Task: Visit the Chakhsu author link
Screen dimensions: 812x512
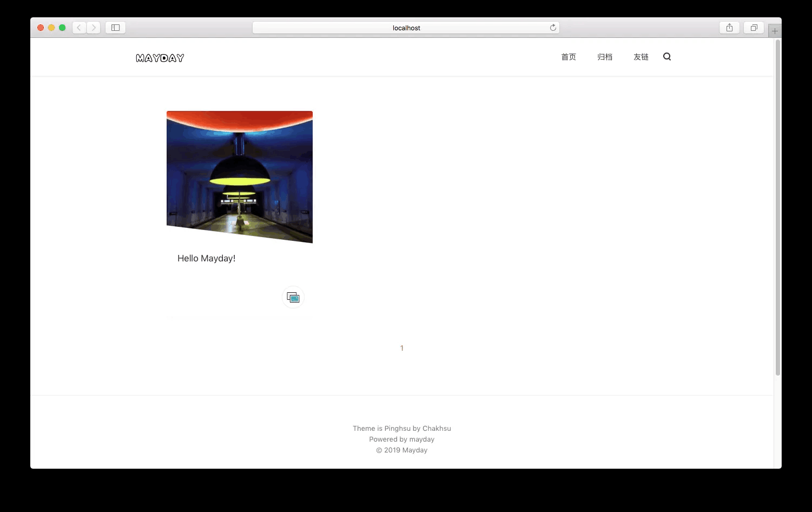Action: click(437, 428)
